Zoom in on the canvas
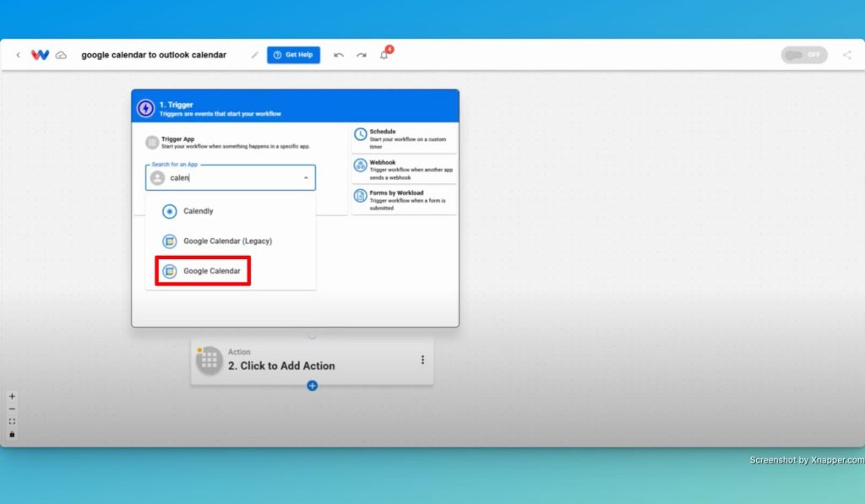 [x=12, y=397]
